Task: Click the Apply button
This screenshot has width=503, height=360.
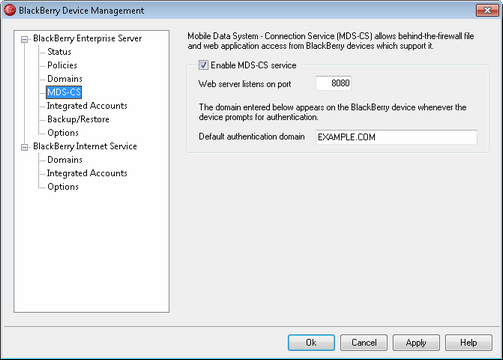Action: (416, 343)
